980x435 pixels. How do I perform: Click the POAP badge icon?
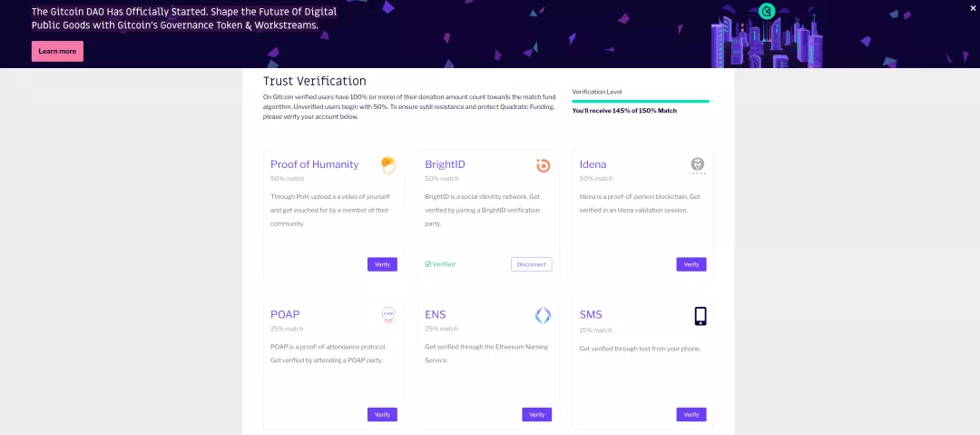tap(388, 314)
